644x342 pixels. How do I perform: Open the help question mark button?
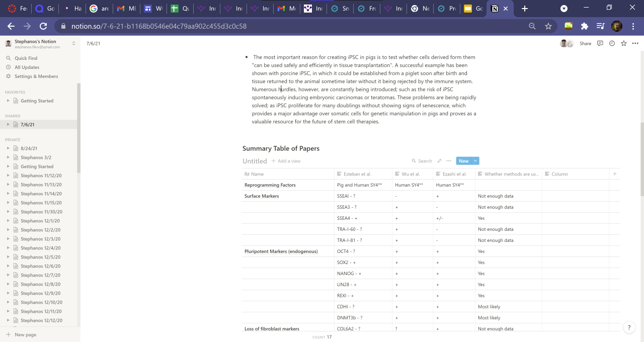(629, 327)
